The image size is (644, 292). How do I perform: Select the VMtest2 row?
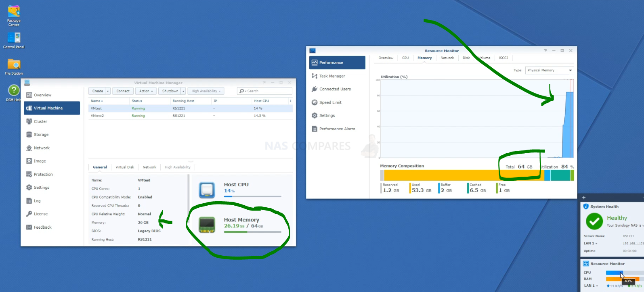[x=191, y=116]
